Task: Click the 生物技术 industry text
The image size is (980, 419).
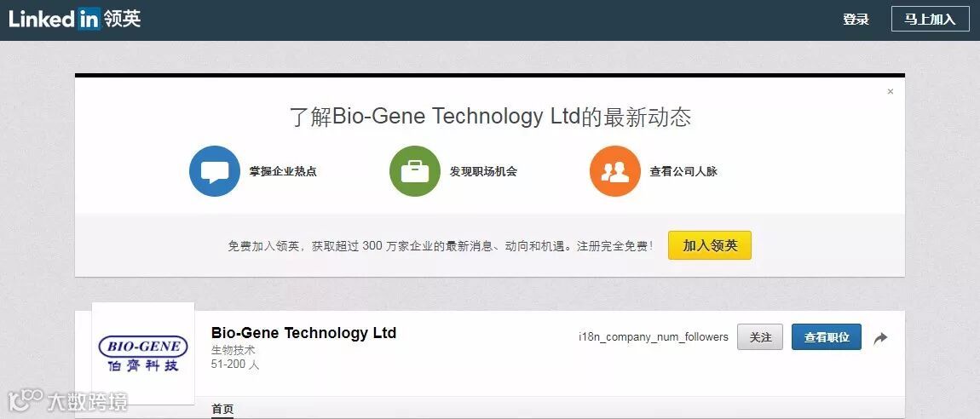Action: pos(233,350)
